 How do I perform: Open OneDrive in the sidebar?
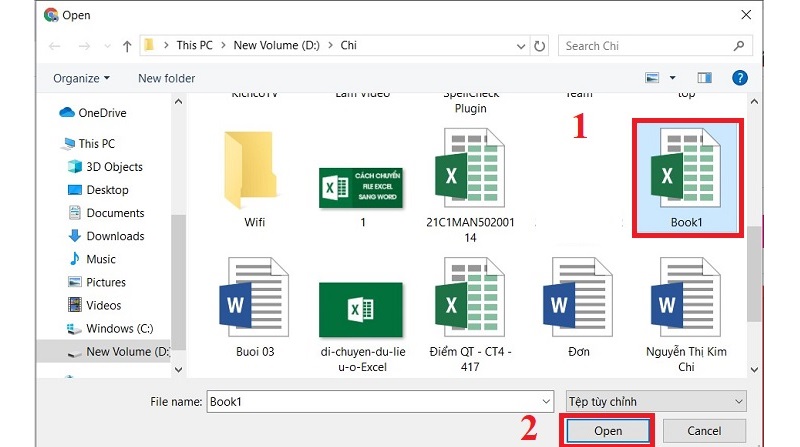[92, 113]
